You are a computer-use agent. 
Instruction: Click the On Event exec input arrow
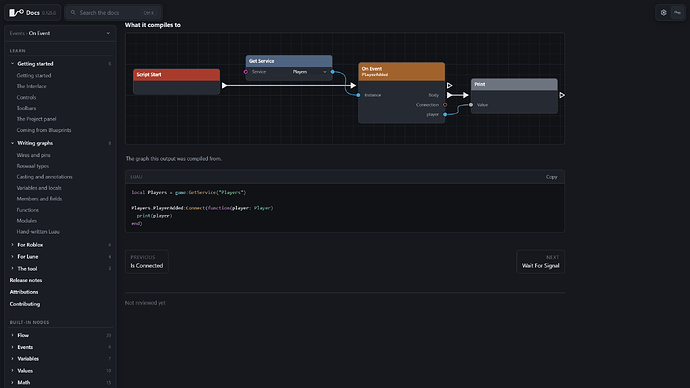point(353,85)
